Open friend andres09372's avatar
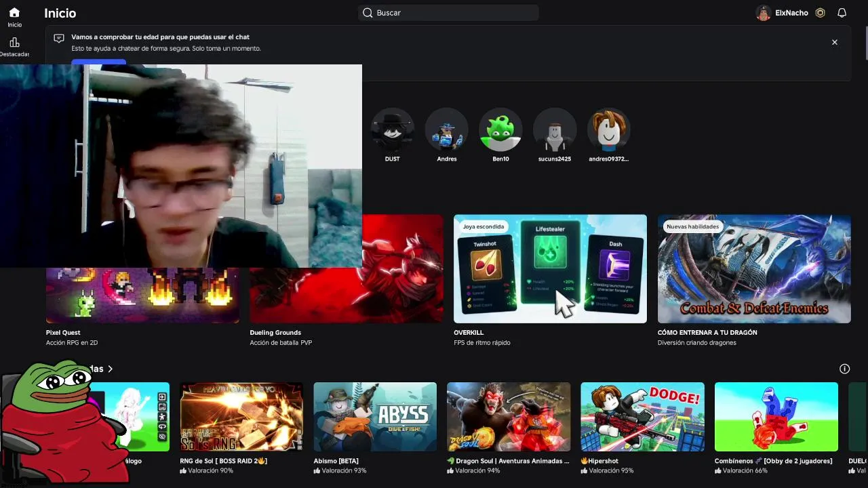Image resolution: width=868 pixels, height=488 pixels. [x=609, y=129]
